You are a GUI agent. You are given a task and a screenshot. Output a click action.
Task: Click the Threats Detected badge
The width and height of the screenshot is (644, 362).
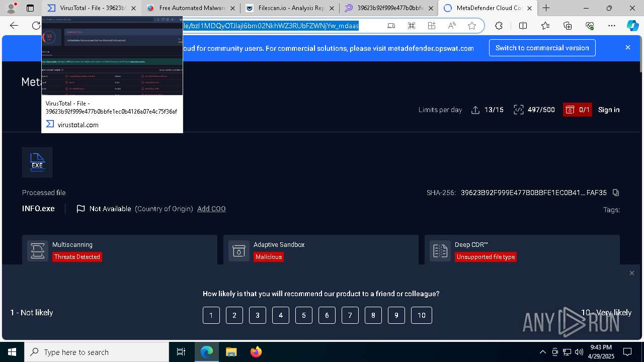pyautogui.click(x=77, y=257)
